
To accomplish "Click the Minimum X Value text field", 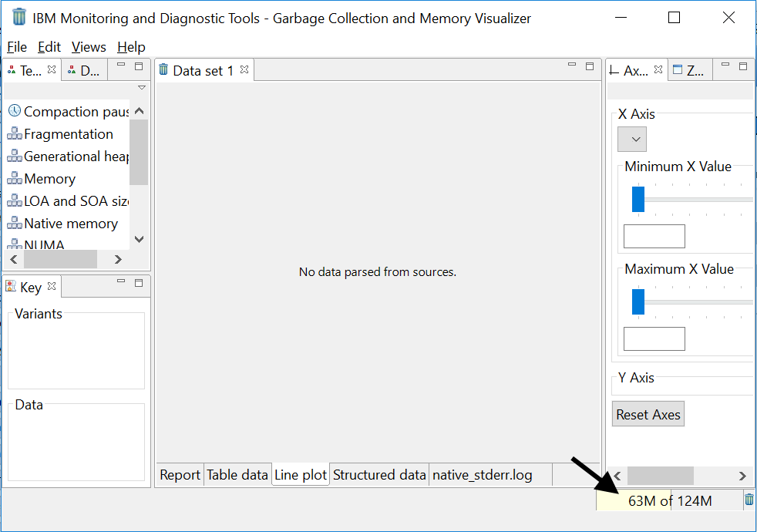I will point(654,237).
